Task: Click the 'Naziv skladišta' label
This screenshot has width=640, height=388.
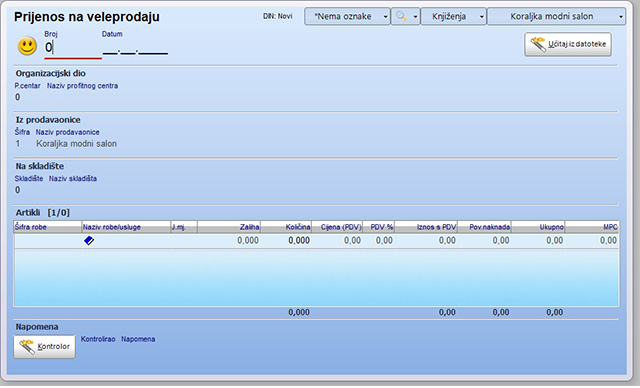Action: pyautogui.click(x=73, y=178)
